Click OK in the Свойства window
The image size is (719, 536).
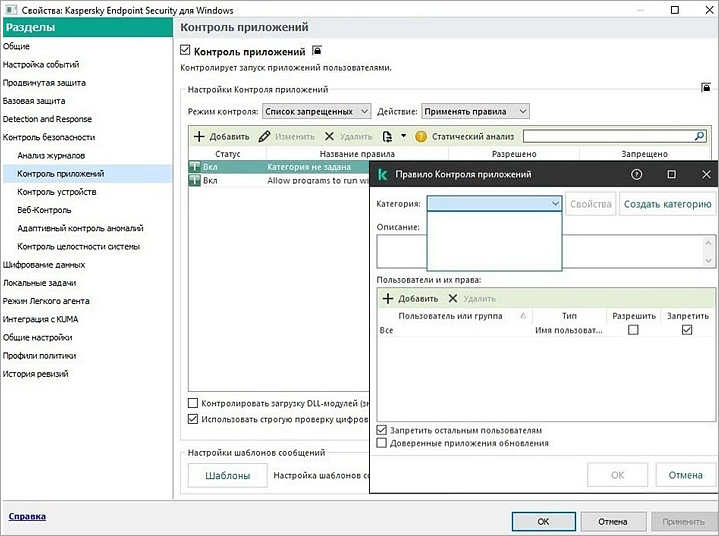pos(543,521)
